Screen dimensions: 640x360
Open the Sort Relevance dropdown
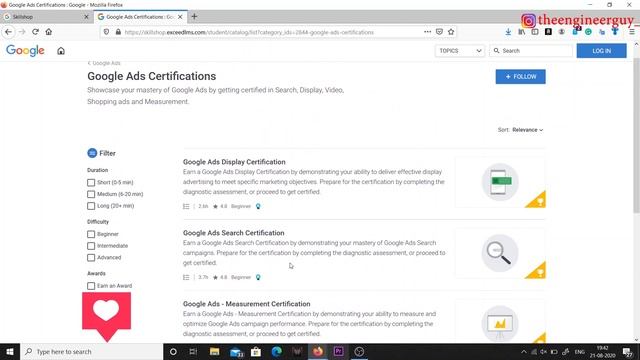[528, 130]
